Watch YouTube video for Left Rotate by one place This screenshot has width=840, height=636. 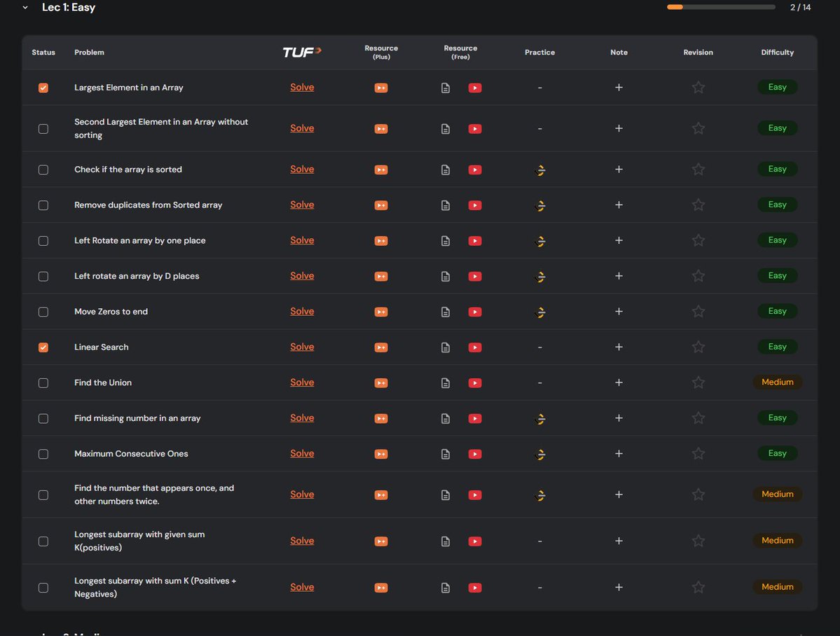coord(474,241)
